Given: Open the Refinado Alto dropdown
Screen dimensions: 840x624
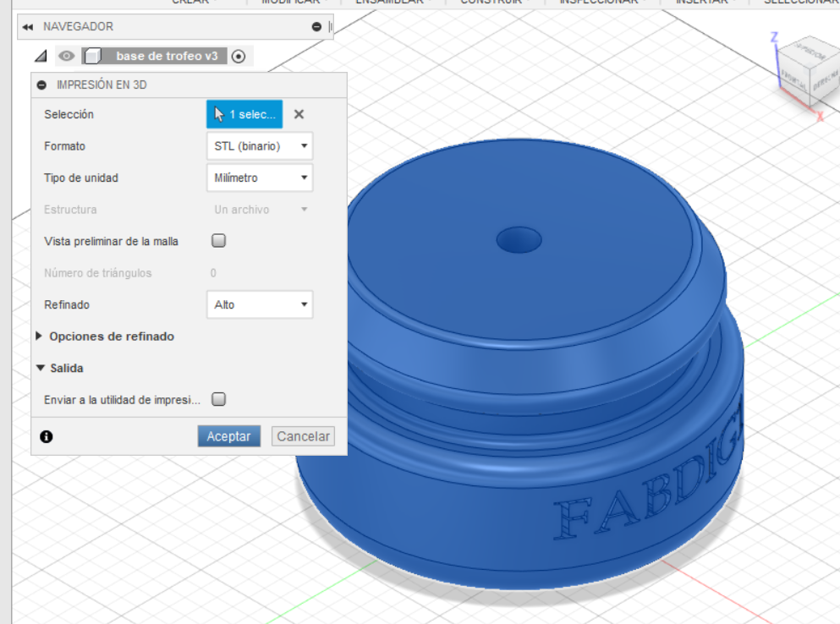Looking at the screenshot, I should point(260,304).
